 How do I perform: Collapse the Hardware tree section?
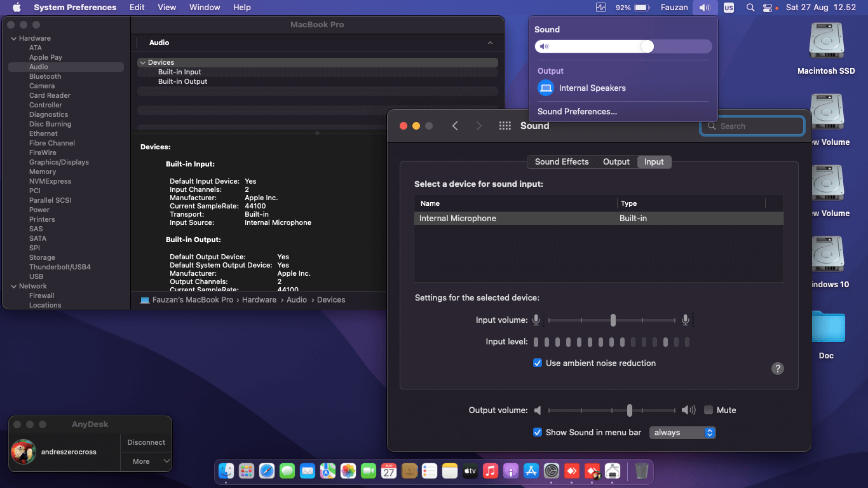pyautogui.click(x=13, y=39)
